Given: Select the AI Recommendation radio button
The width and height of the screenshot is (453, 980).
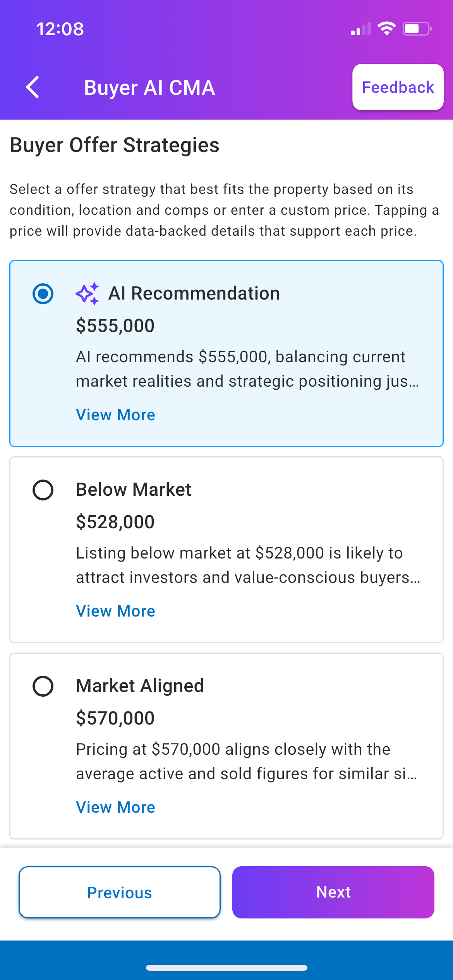Looking at the screenshot, I should point(43,294).
